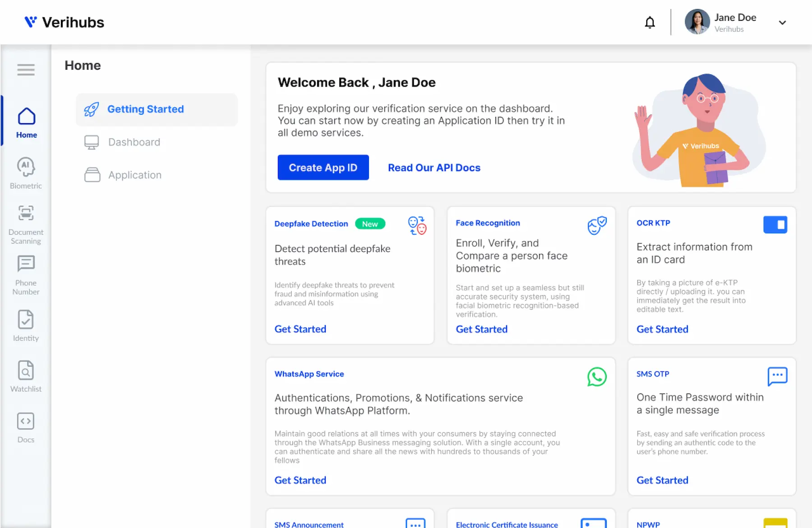Click the Home sidebar icon
The width and height of the screenshot is (812, 528).
(x=26, y=117)
